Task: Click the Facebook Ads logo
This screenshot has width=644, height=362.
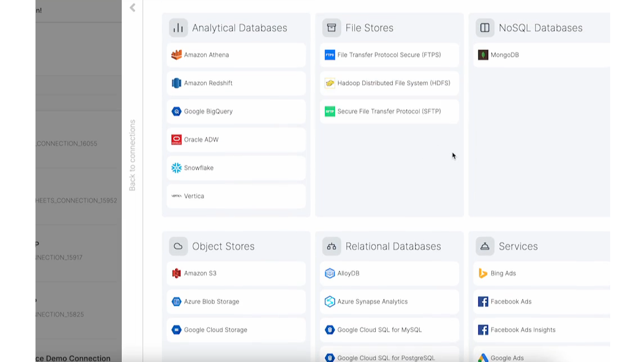Action: [x=483, y=302]
